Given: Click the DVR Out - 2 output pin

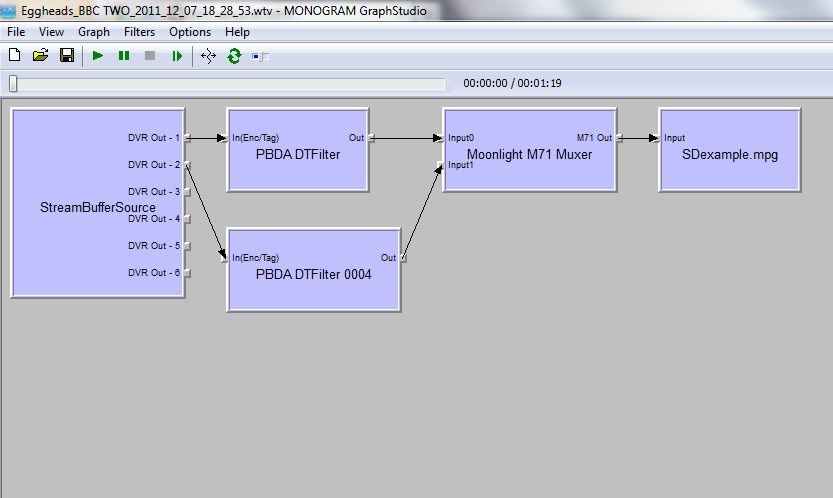Looking at the screenshot, I should point(187,165).
